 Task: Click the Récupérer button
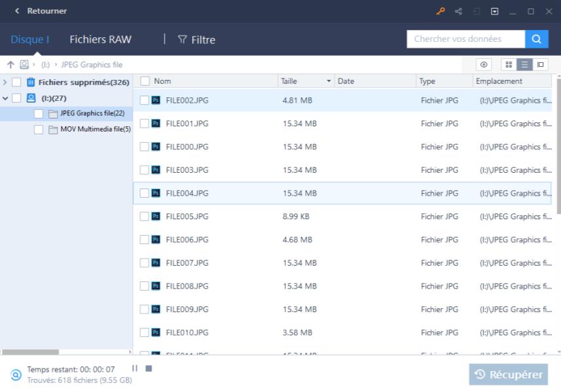[509, 374]
